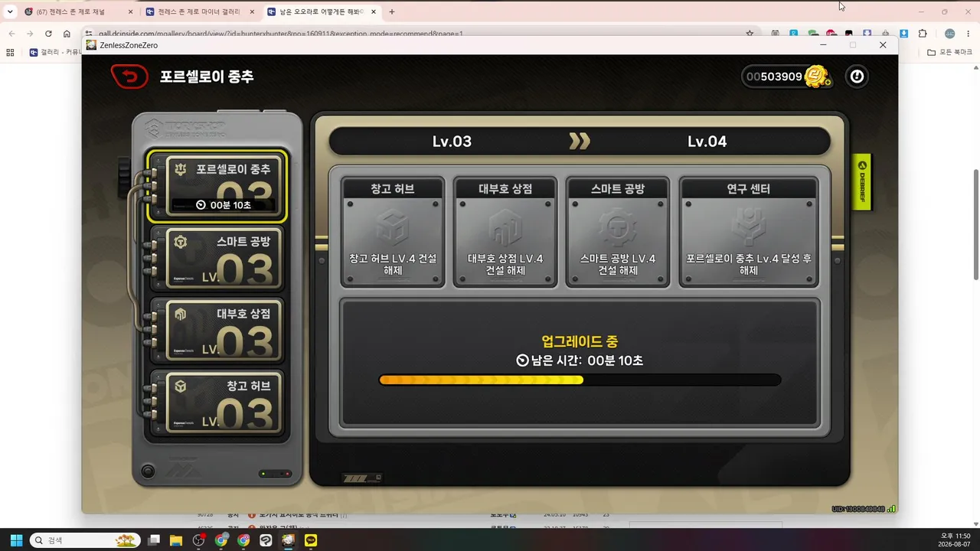The height and width of the screenshot is (551, 980).
Task: Open the Chrome three-dot menu
Action: 969,34
